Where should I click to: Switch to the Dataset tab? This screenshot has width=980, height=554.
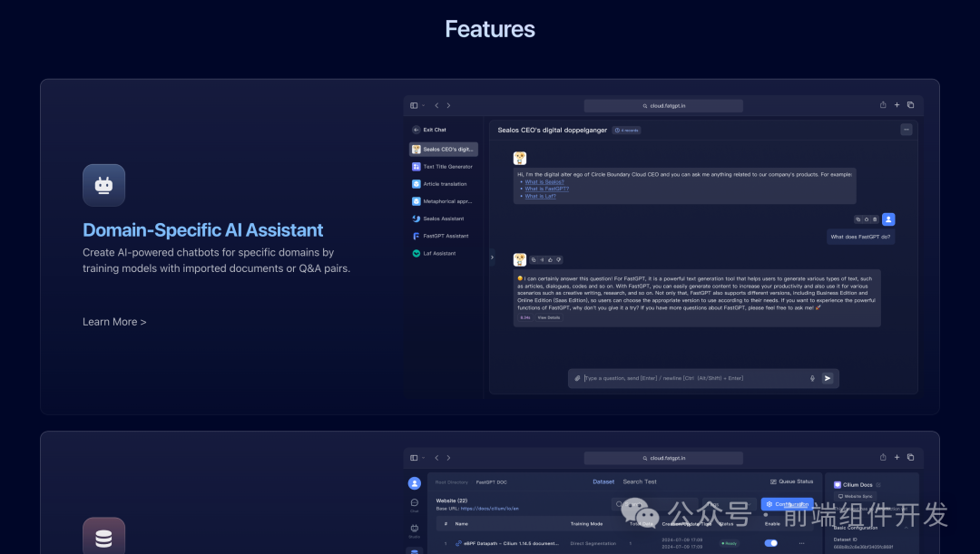tap(603, 481)
